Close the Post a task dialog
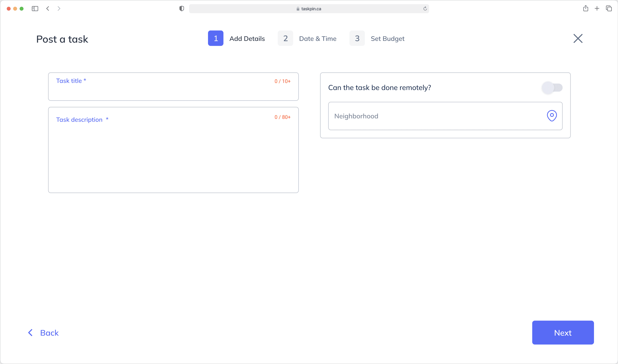Image resolution: width=618 pixels, height=364 pixels. 578,39
